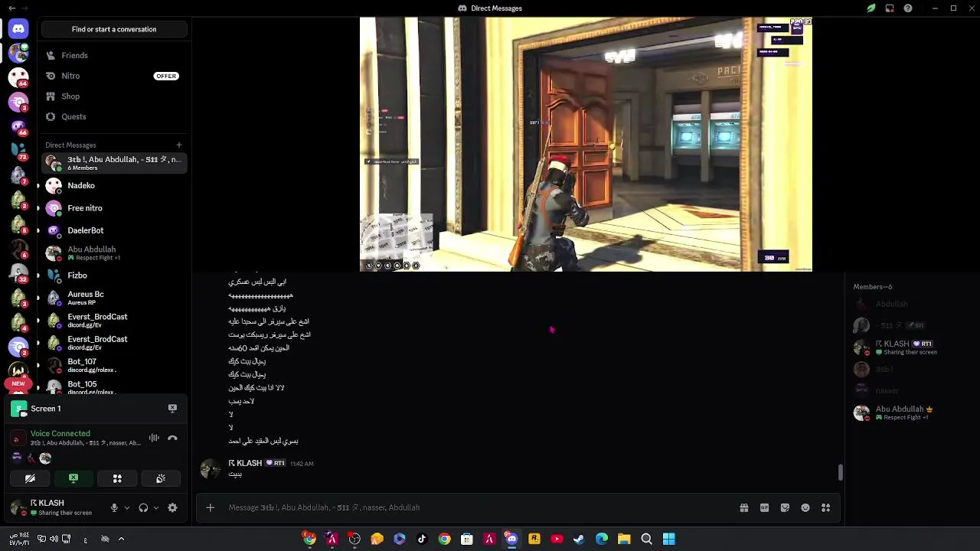Mute the microphone
Image resolution: width=980 pixels, height=551 pixels.
click(x=114, y=507)
